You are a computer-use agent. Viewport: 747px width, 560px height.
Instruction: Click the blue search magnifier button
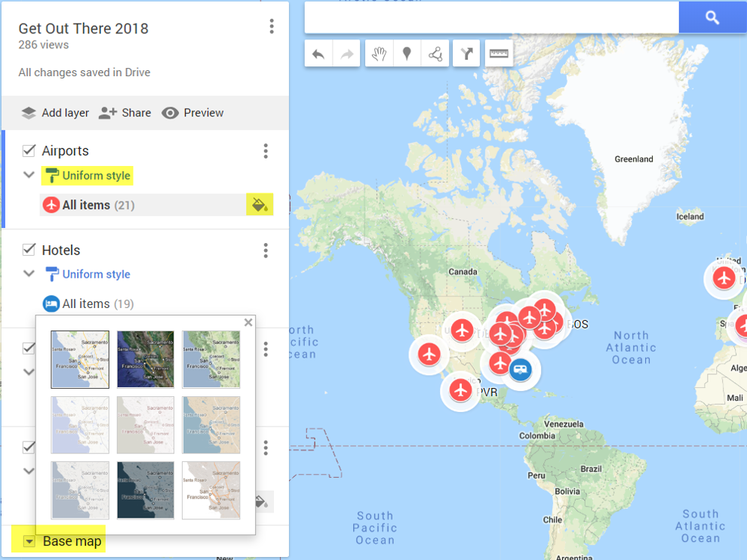[x=712, y=17]
